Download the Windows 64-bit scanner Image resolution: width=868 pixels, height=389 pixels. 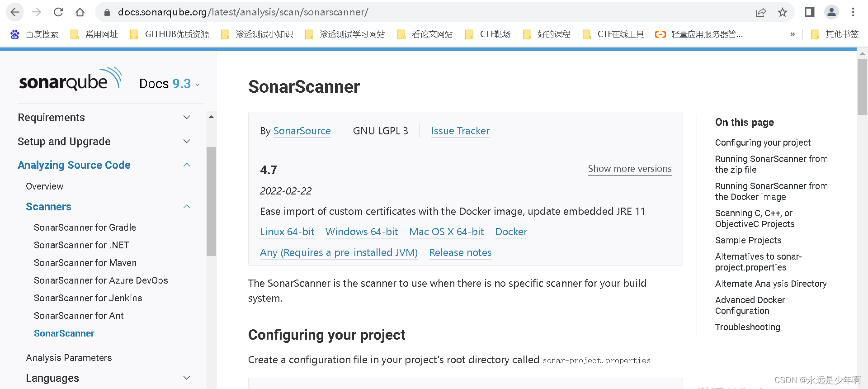pyautogui.click(x=362, y=232)
